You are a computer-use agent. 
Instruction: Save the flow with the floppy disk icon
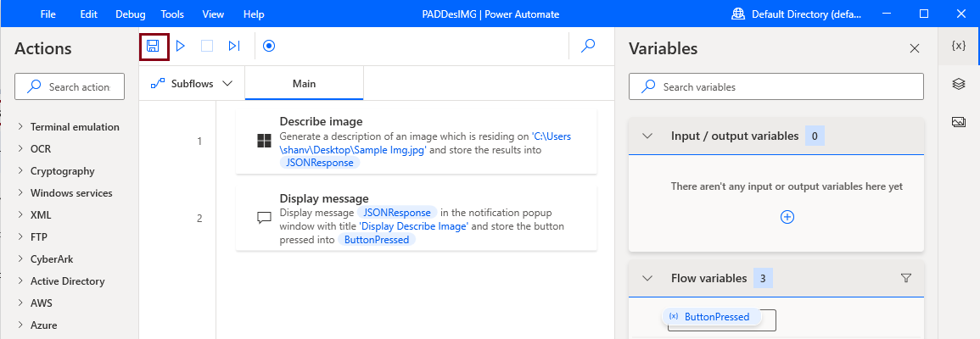coord(153,46)
